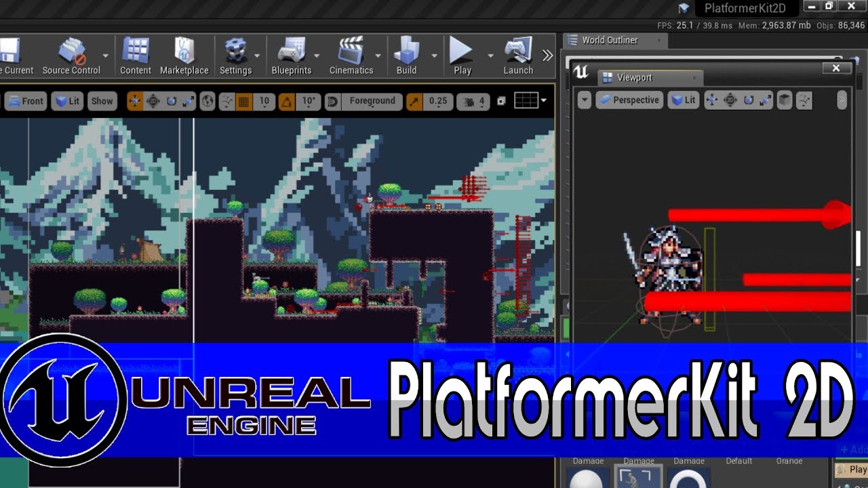
Task: Click the Launch toolbar button
Action: coord(518,56)
